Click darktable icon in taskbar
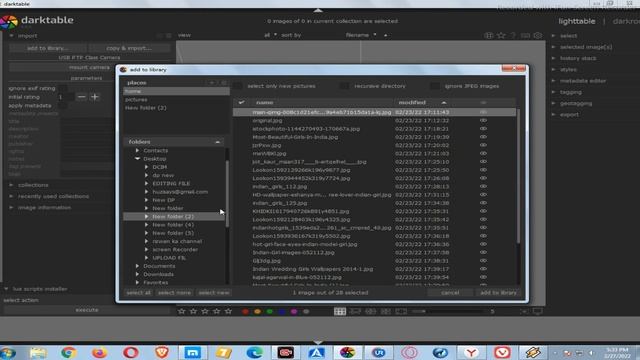The image size is (640, 360). tap(347, 352)
